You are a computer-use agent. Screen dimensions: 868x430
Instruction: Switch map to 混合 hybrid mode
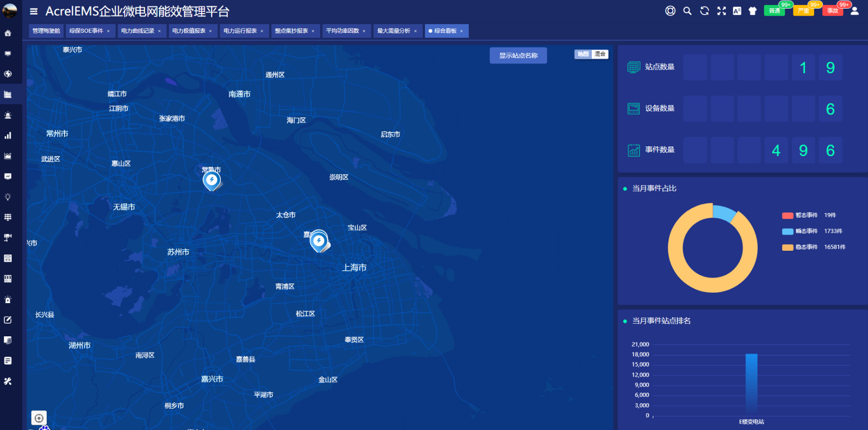click(x=600, y=54)
